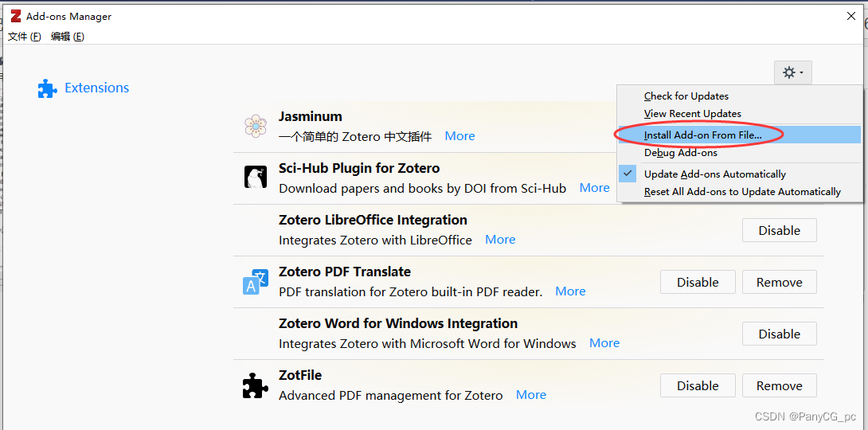Viewport: 868px width, 430px height.
Task: Disable the ZotFile extension
Action: pos(698,385)
